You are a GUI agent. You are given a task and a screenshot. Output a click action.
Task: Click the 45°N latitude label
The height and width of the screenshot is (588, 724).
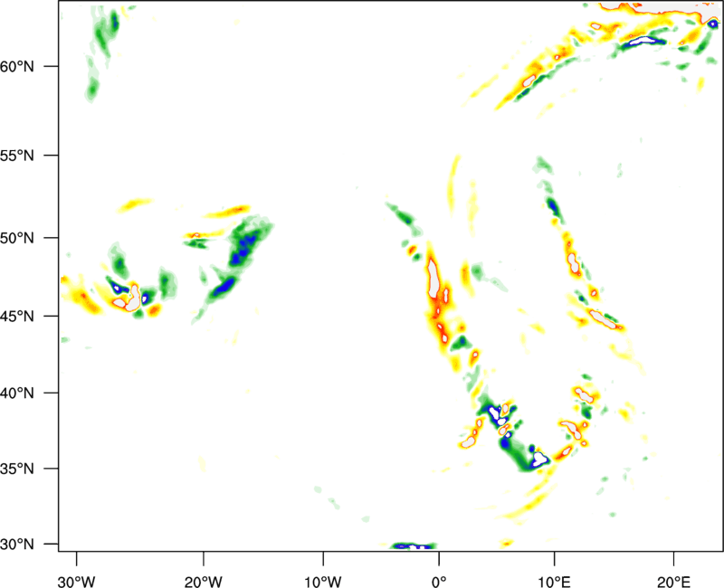pyautogui.click(x=17, y=317)
